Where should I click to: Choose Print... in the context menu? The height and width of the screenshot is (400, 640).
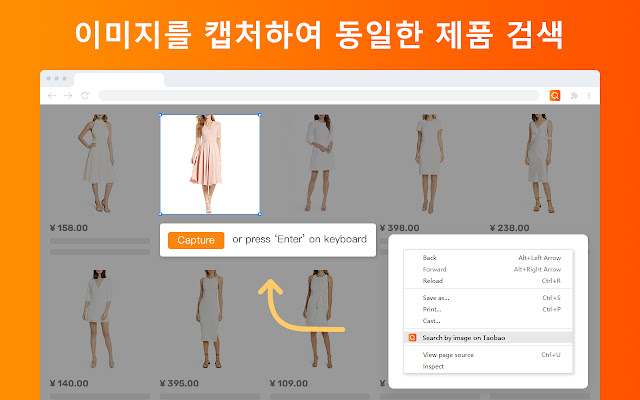click(488, 309)
